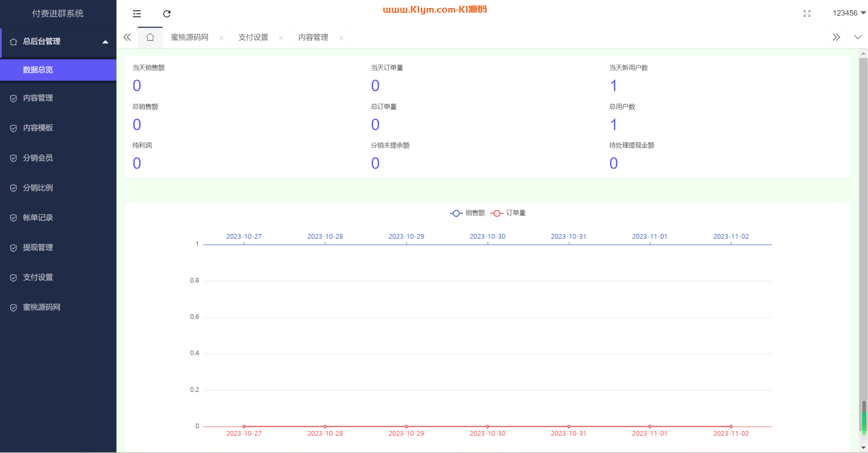The width and height of the screenshot is (868, 453).
Task: Select 数据总览 in the sidebar
Action: [x=58, y=70]
